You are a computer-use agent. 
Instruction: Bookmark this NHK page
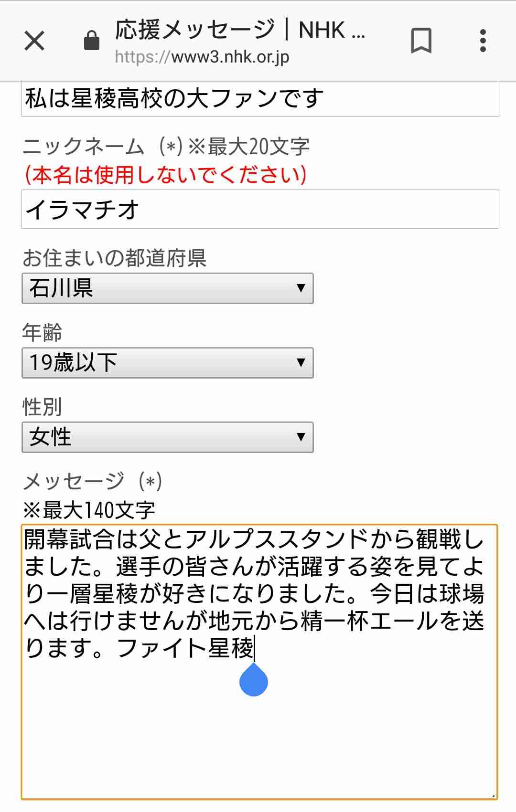coord(421,41)
